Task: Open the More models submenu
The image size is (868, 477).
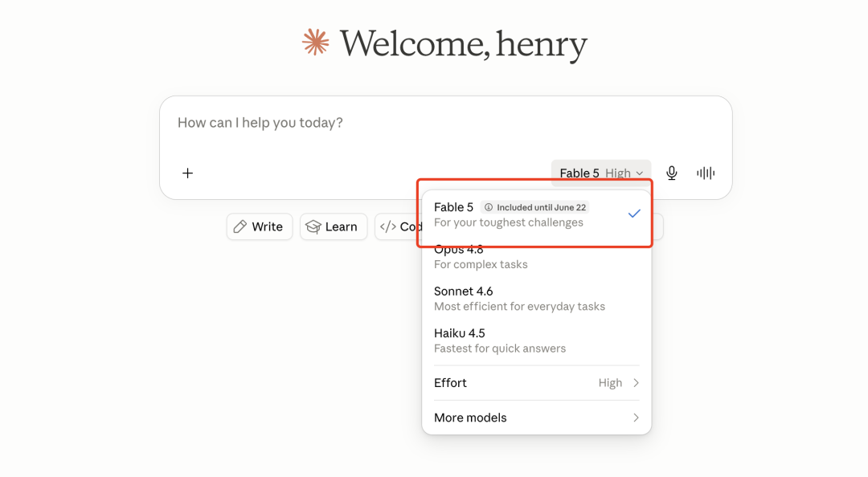Action: click(536, 418)
